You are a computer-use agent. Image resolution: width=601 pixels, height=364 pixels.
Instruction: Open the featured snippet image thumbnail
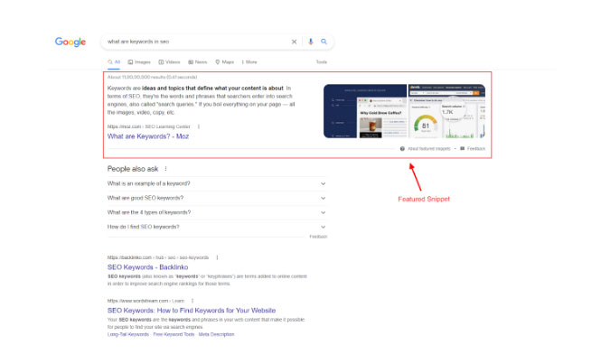pyautogui.click(x=404, y=111)
